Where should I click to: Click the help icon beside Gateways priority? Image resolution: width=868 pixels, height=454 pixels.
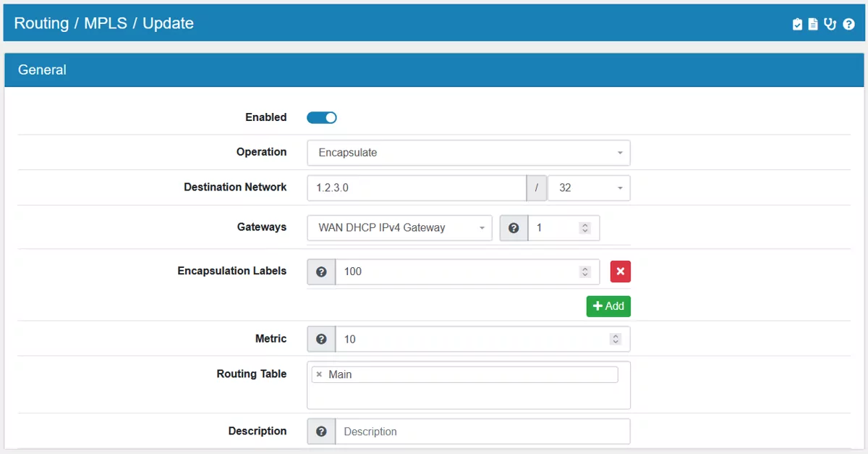tap(514, 227)
